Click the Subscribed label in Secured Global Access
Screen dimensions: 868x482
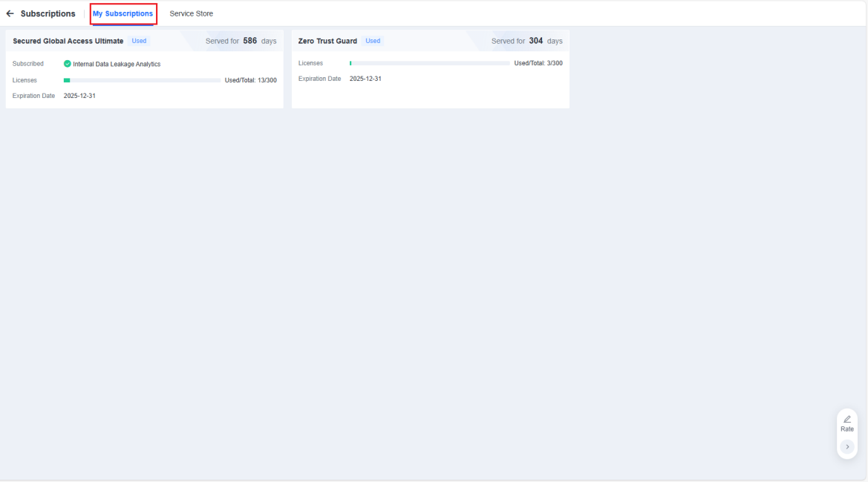(x=28, y=64)
